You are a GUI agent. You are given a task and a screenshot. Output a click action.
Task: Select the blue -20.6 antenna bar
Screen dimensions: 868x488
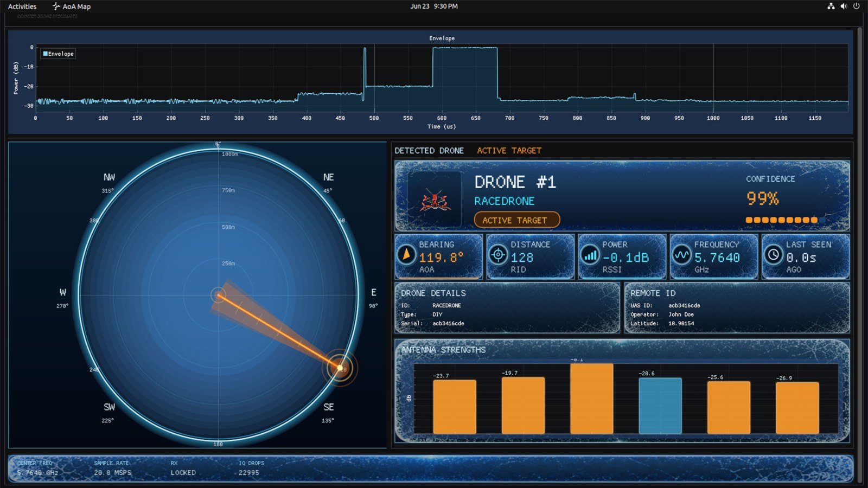point(660,406)
